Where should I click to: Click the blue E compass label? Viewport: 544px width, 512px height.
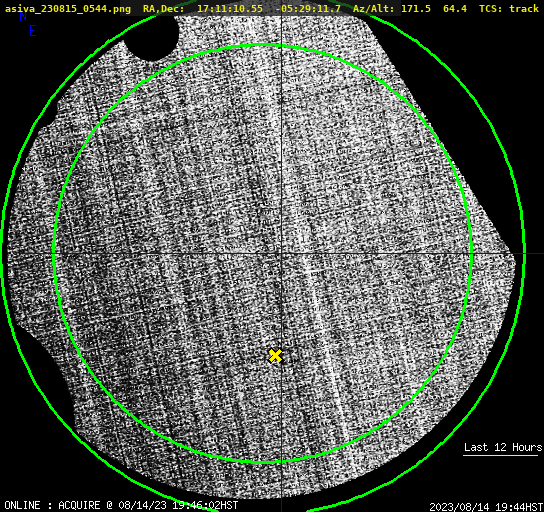tap(33, 31)
